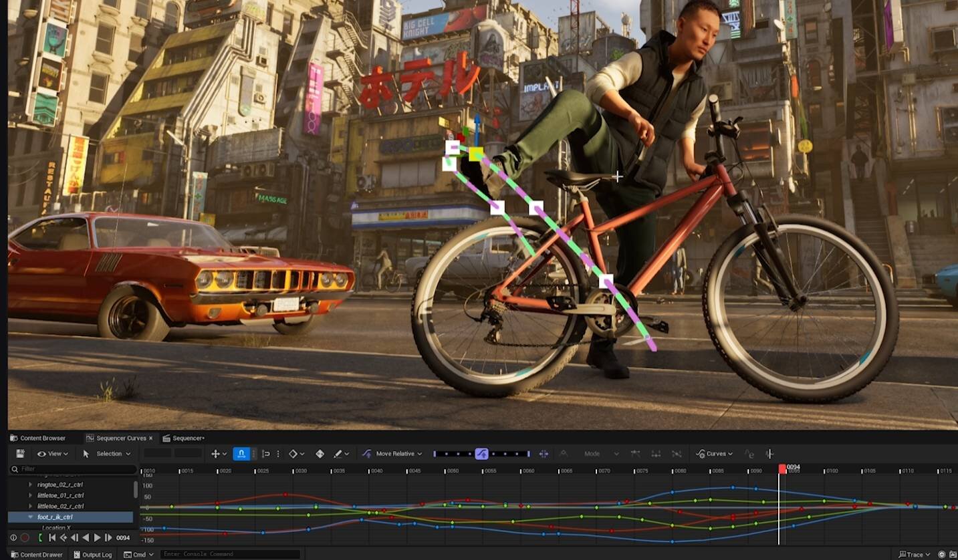Go to the previous key
Image resolution: width=958 pixels, height=560 pixels.
[64, 537]
